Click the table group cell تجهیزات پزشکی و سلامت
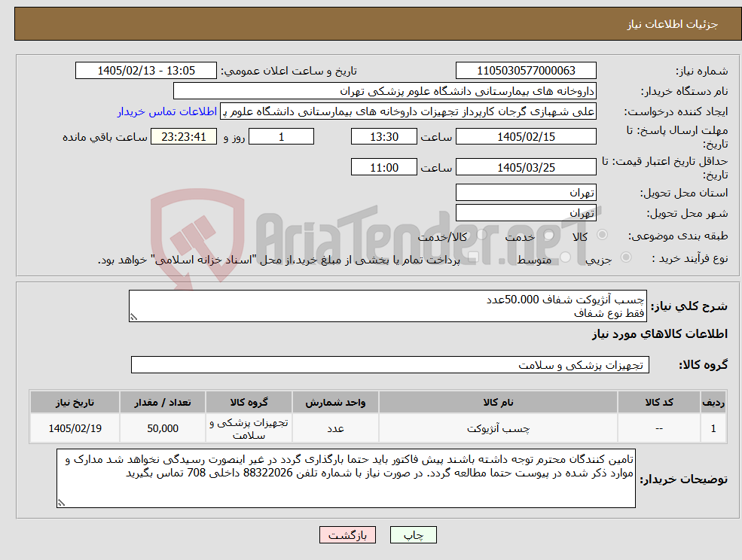The width and height of the screenshot is (742, 560). tap(249, 428)
